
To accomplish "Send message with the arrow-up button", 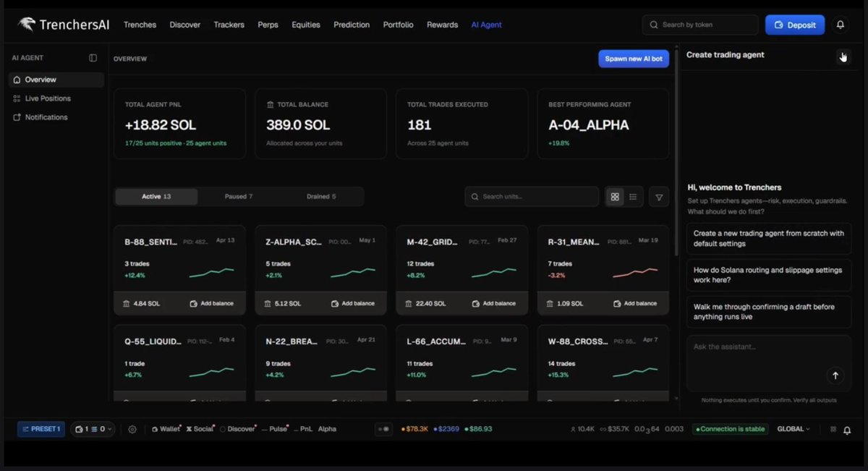I will pos(835,375).
